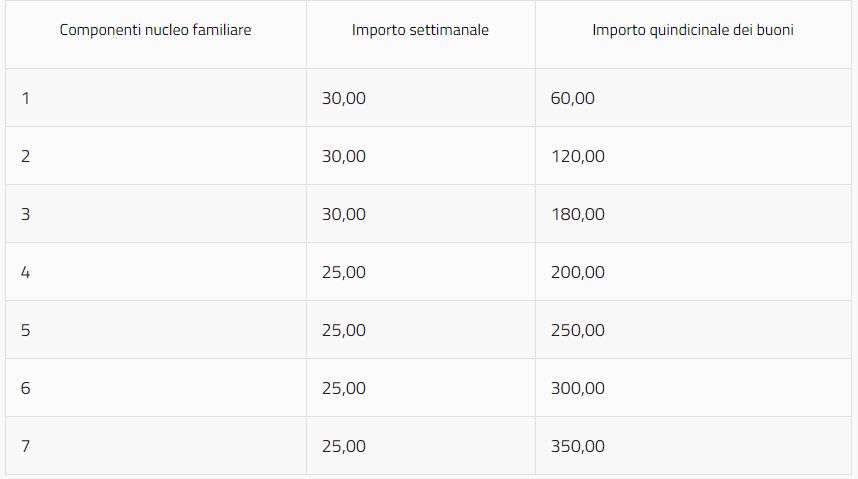Click the 'Importo settimanale' column header

click(420, 30)
